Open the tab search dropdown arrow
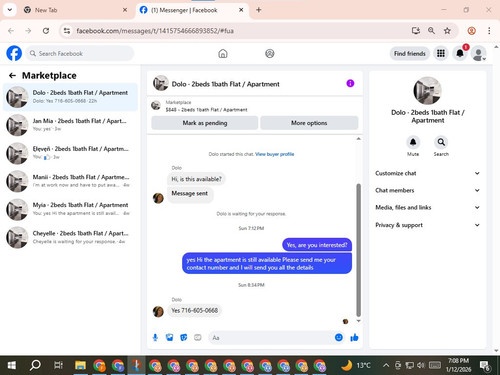This screenshot has height=375, width=500. pyautogui.click(x=10, y=10)
